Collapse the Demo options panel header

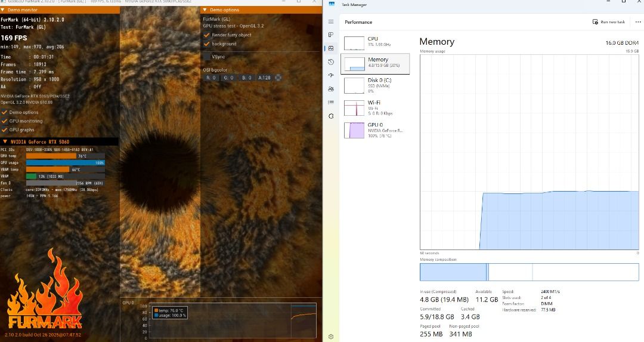pyautogui.click(x=261, y=10)
